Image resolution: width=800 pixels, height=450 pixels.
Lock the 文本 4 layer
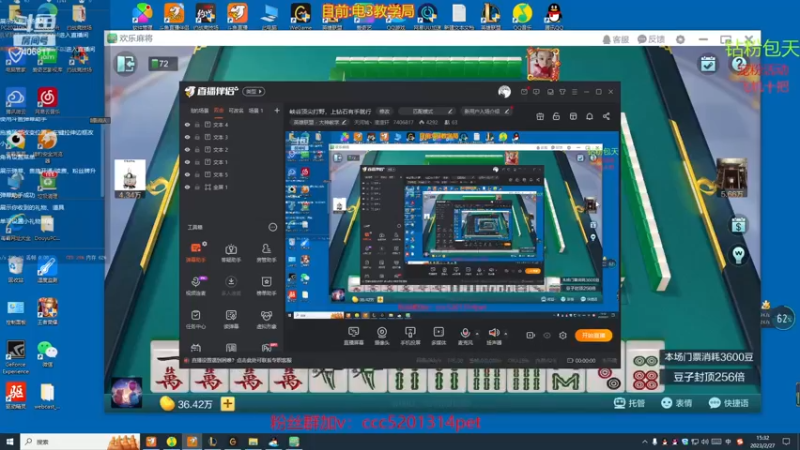197,124
